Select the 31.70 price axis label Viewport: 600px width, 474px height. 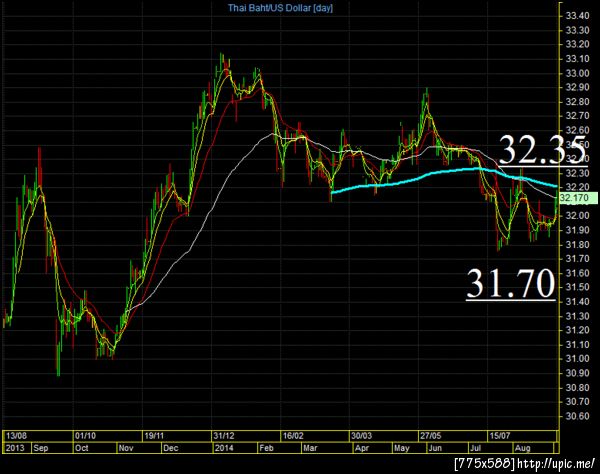pos(577,259)
